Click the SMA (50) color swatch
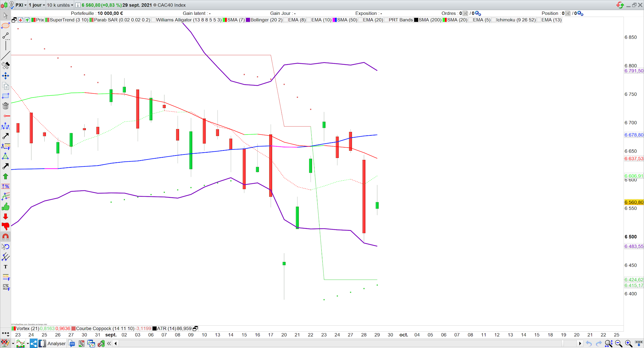This screenshot has height=348, width=644. 335,20
